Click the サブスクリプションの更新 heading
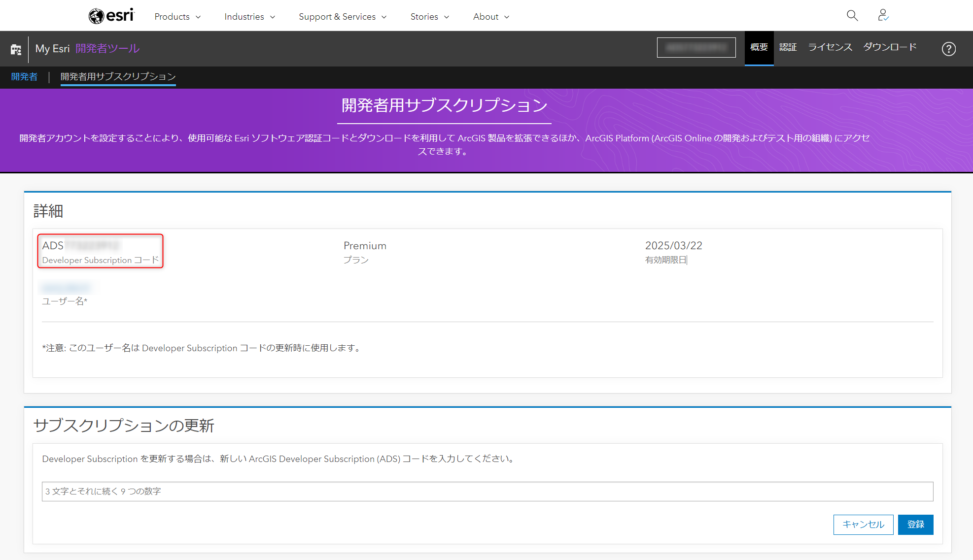 124,426
